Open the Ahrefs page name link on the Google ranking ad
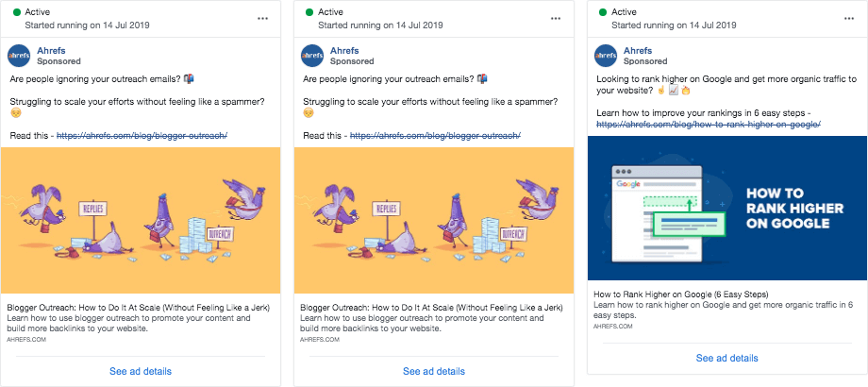 638,50
